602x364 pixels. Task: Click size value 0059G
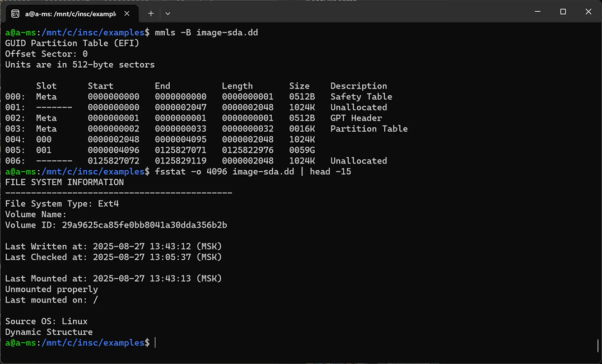[x=302, y=150]
